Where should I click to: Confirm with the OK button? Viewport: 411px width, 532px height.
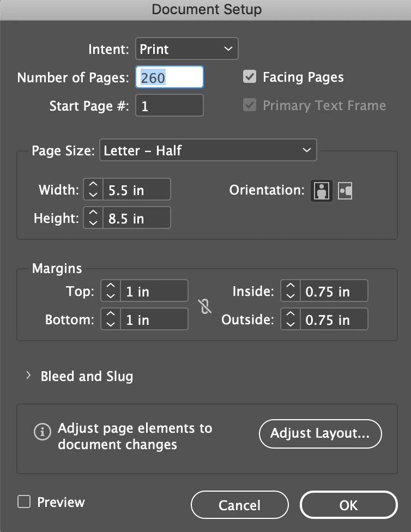tap(348, 505)
